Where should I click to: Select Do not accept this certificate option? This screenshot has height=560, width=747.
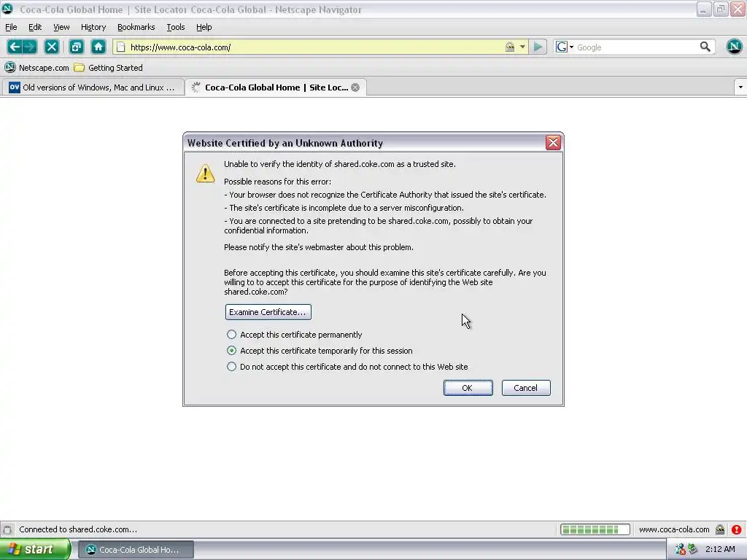(x=347, y=367)
